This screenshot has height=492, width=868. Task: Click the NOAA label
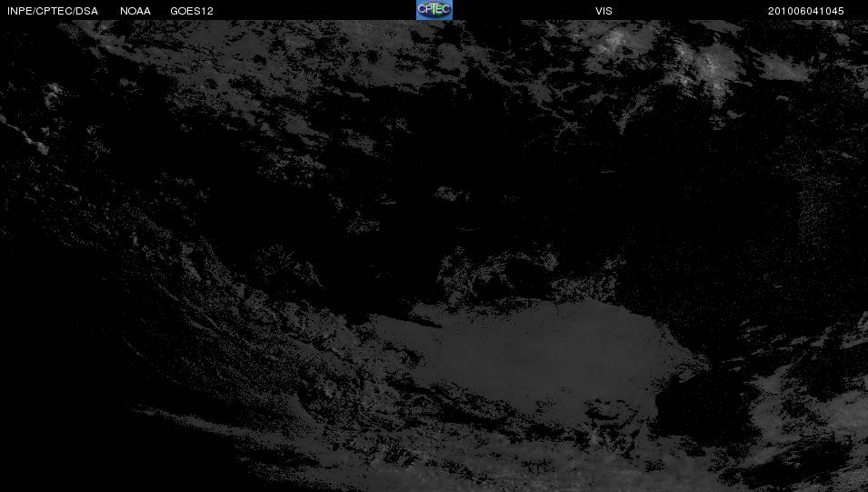pos(135,11)
